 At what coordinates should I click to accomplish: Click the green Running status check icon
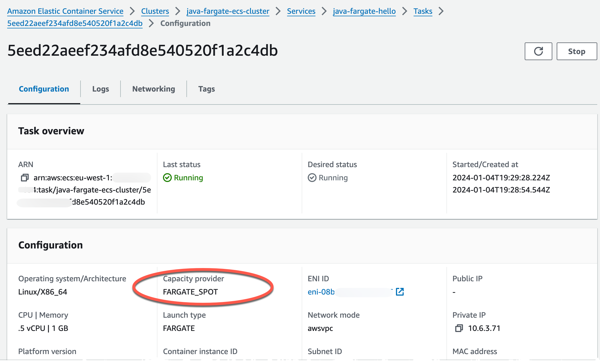coord(167,178)
